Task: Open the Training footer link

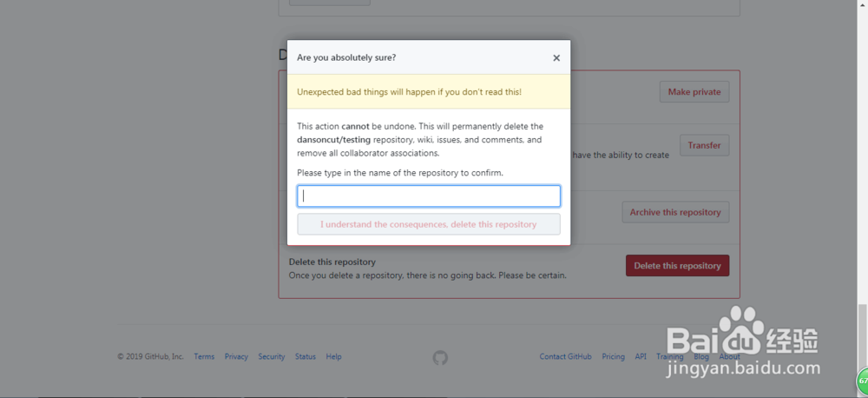Action: 670,356
